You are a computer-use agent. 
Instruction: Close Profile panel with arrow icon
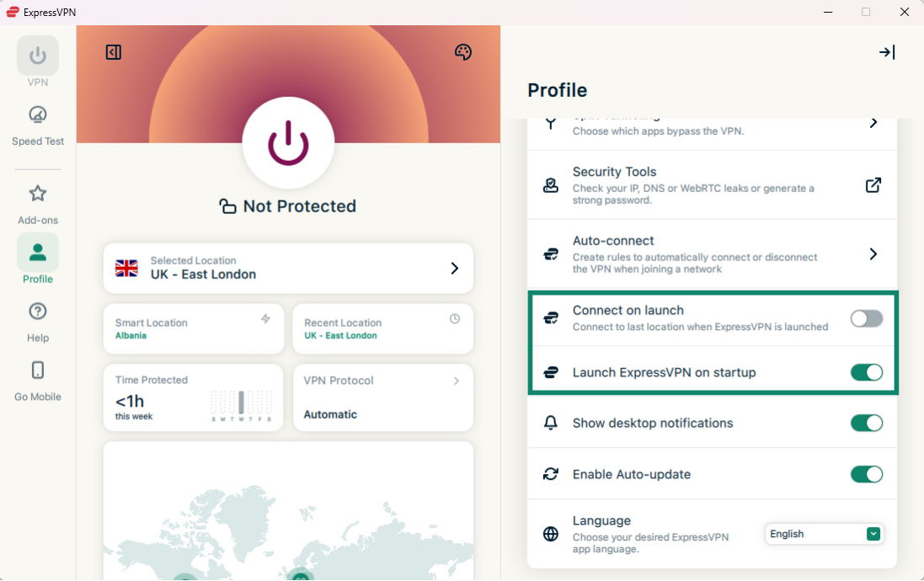886,52
